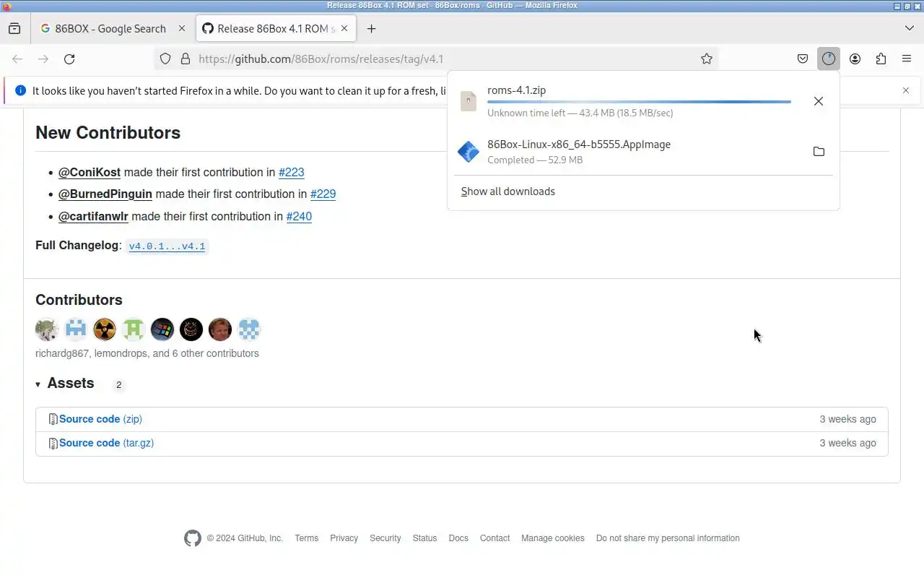Go forward to next page

(x=43, y=59)
